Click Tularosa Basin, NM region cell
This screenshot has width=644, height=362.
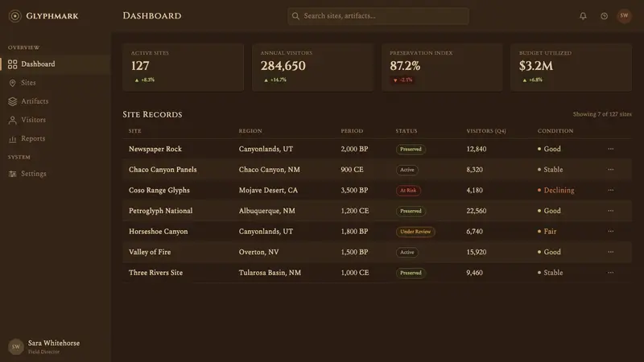[x=270, y=273]
